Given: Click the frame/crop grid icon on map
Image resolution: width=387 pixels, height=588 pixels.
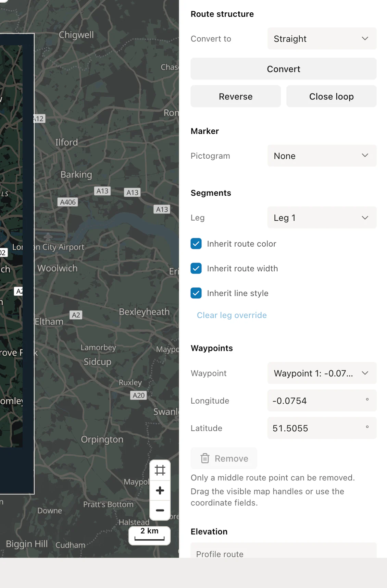Looking at the screenshot, I should [160, 470].
